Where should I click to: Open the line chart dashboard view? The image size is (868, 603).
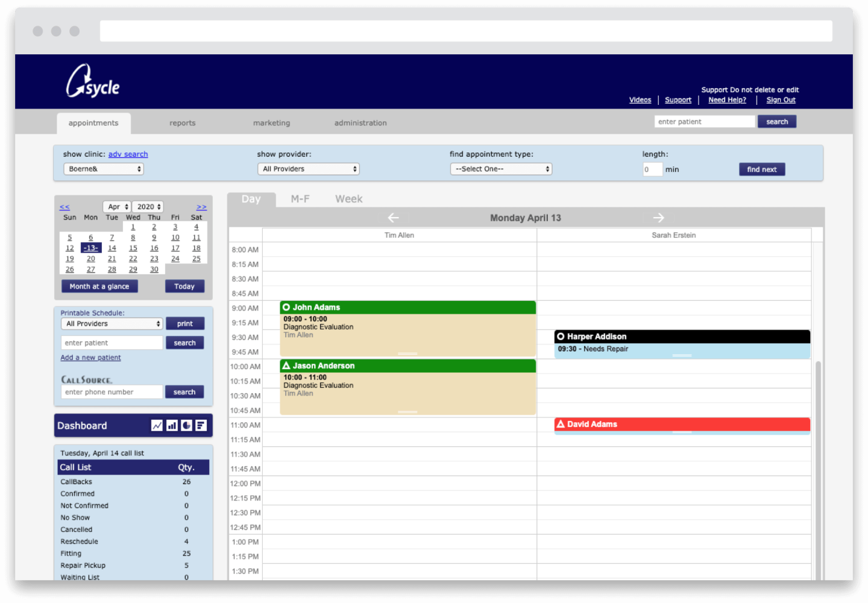click(157, 425)
